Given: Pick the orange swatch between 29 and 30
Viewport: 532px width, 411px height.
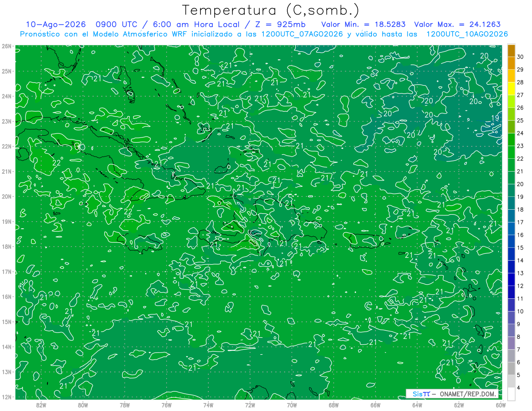Looking at the screenshot, I should coord(511,63).
